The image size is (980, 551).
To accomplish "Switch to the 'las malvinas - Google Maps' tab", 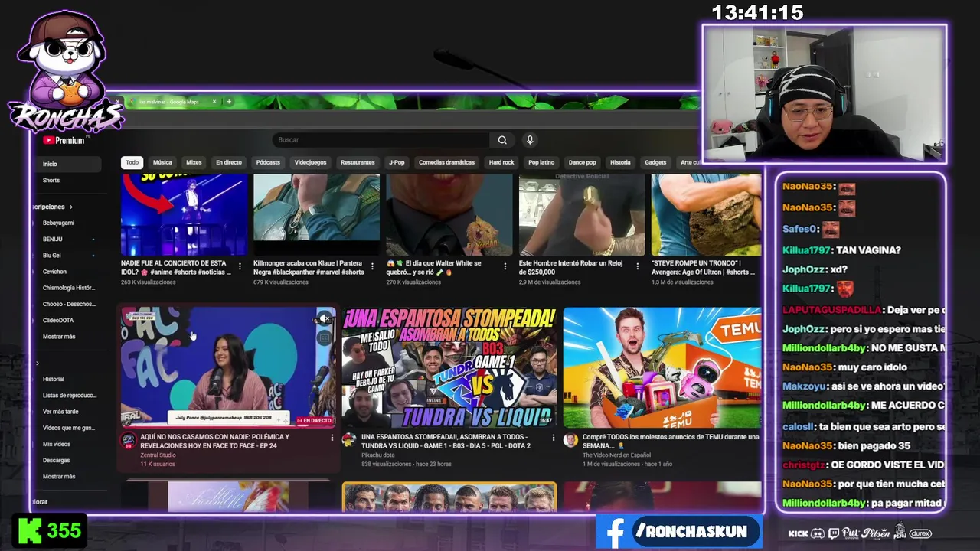I will click(x=168, y=102).
